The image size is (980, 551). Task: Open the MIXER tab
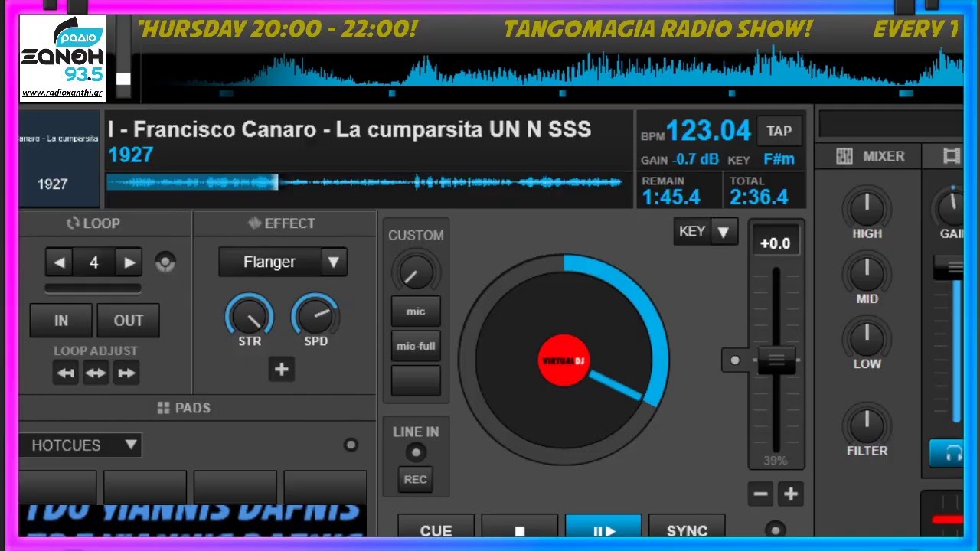(x=869, y=156)
